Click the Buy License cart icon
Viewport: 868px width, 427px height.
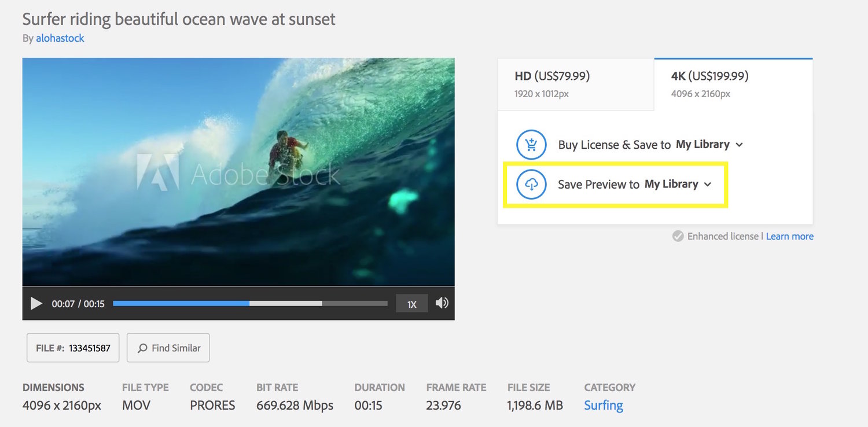point(531,145)
